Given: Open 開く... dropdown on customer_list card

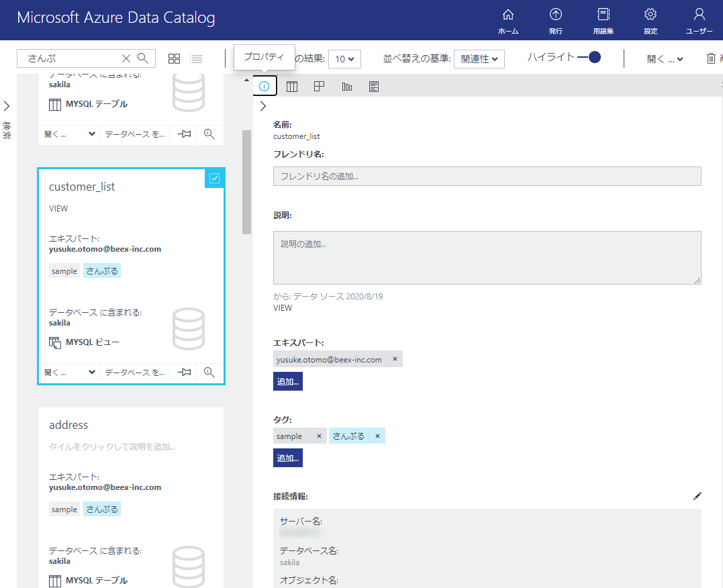Looking at the screenshot, I should (70, 372).
